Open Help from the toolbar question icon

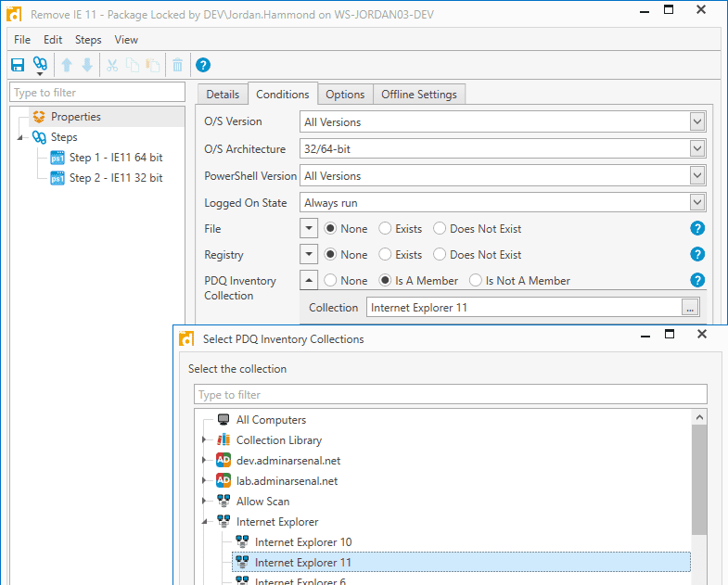click(x=203, y=65)
